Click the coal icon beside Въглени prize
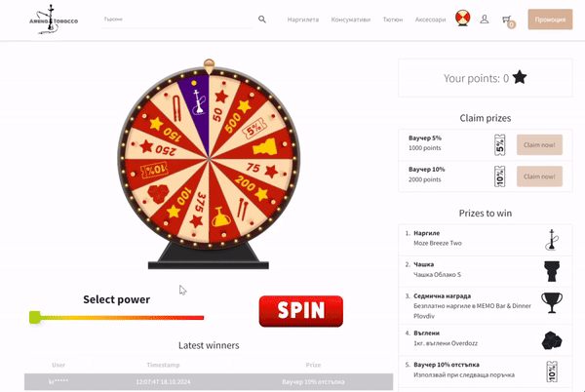Image resolution: width=585 pixels, height=392 pixels. pyautogui.click(x=552, y=339)
